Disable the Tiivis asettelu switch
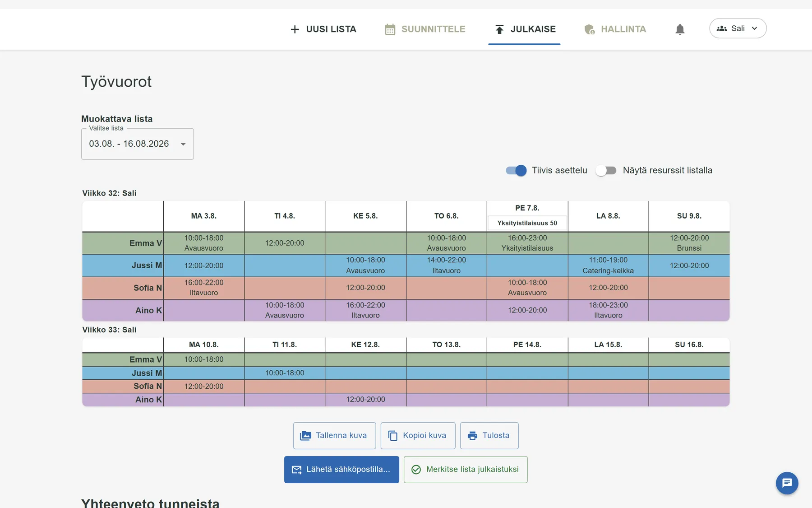812x508 pixels. pos(516,170)
